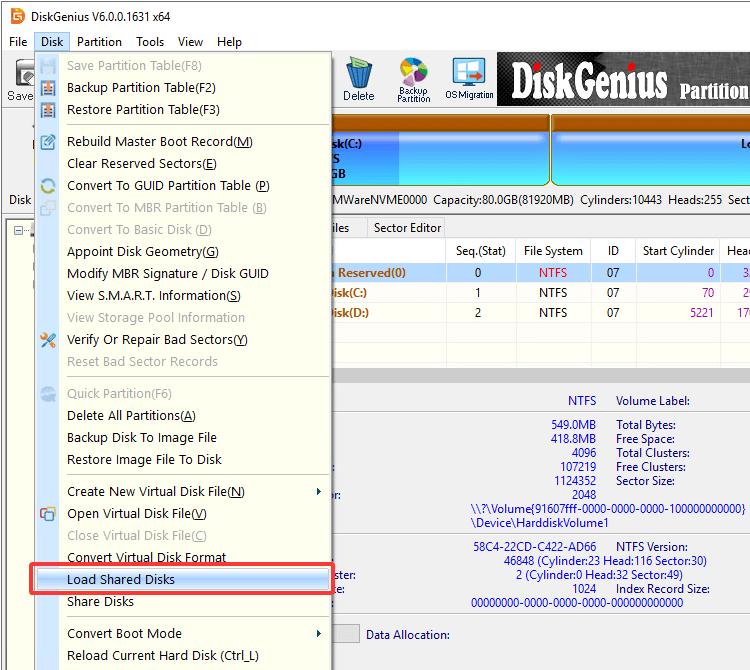The height and width of the screenshot is (670, 750).
Task: Click the Delete toolbar icon
Action: tap(358, 78)
